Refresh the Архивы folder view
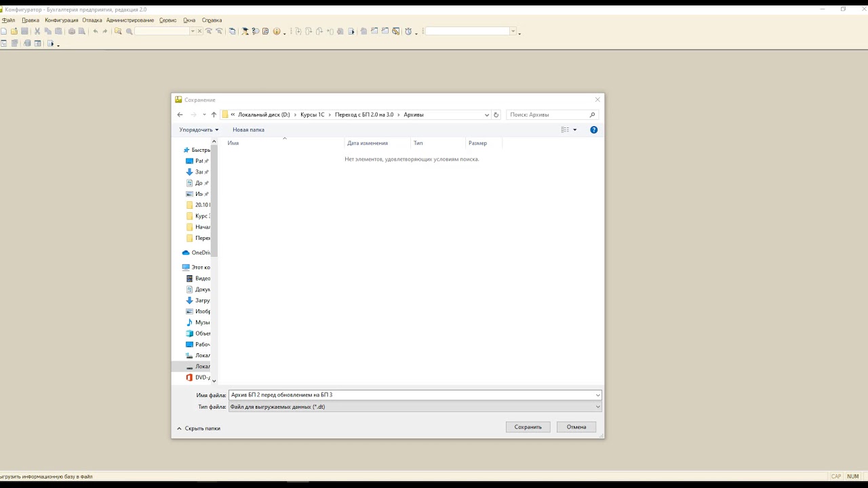Viewport: 868px width, 488px height. point(496,115)
